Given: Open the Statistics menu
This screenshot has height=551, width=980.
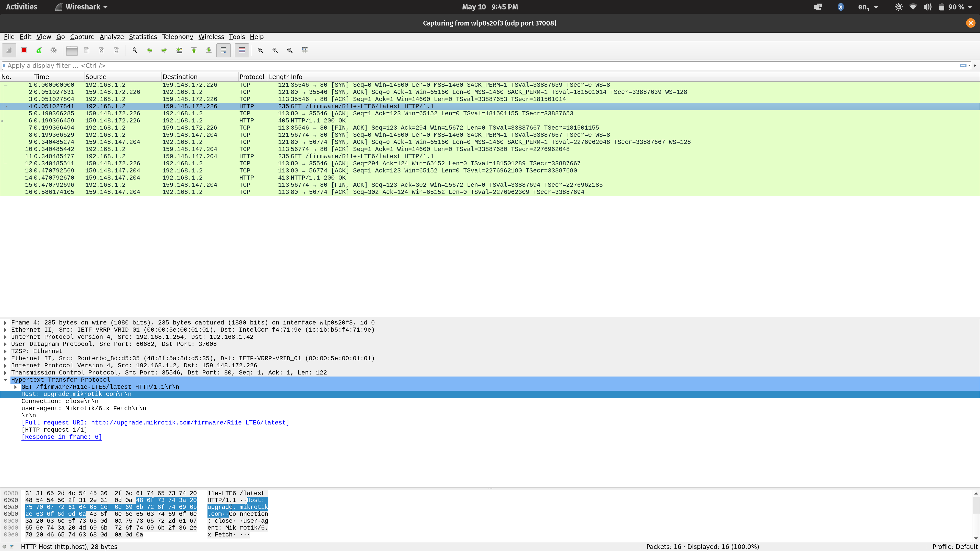Looking at the screenshot, I should click(143, 37).
